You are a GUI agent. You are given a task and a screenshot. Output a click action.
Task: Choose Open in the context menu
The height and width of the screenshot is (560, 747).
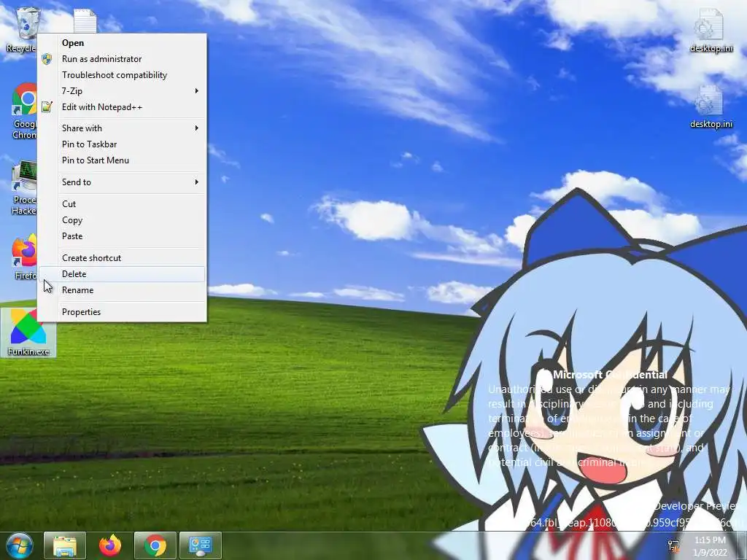[x=122, y=43]
